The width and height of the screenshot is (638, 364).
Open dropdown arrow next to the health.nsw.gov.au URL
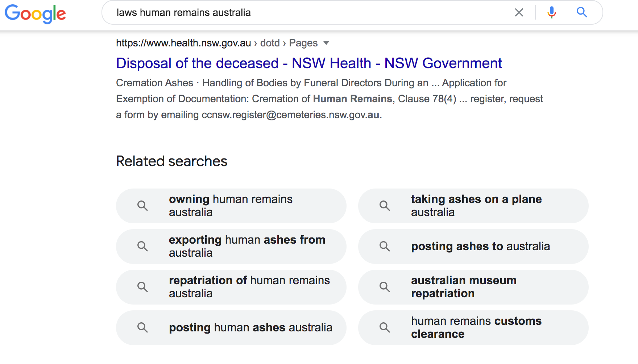pyautogui.click(x=326, y=43)
